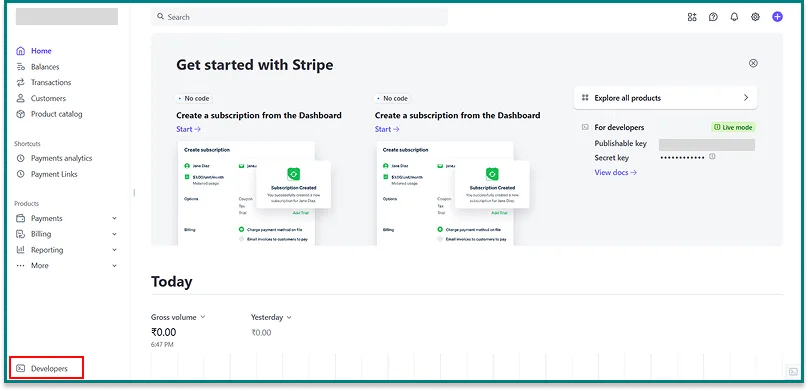This screenshot has width=808, height=391.
Task: Open the View docs link
Action: [616, 173]
